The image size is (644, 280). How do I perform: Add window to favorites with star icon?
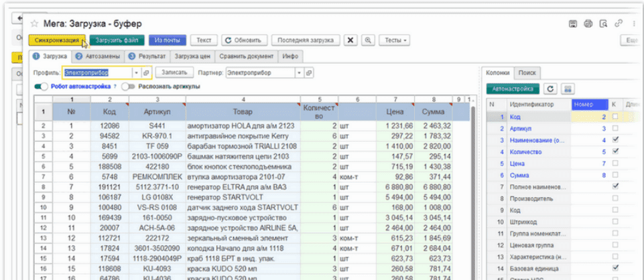(x=34, y=23)
